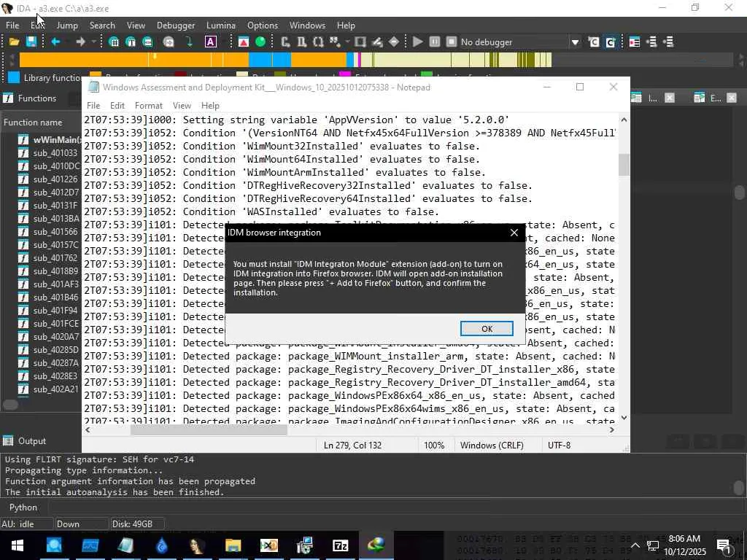This screenshot has width=747, height=560.
Task: Select sub_401226 in the Functions list
Action: pos(50,179)
